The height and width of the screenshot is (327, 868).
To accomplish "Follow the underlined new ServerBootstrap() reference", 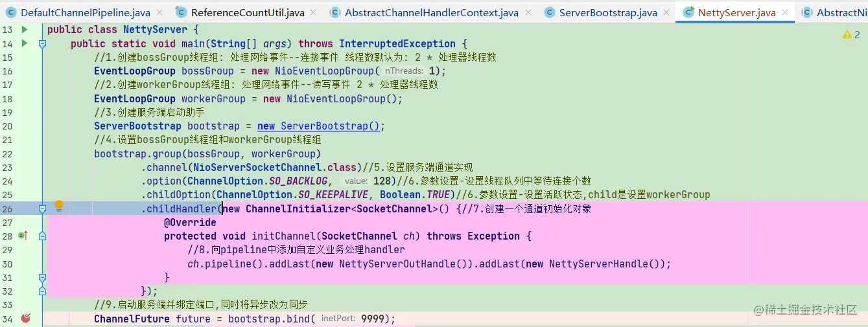I will (x=318, y=126).
